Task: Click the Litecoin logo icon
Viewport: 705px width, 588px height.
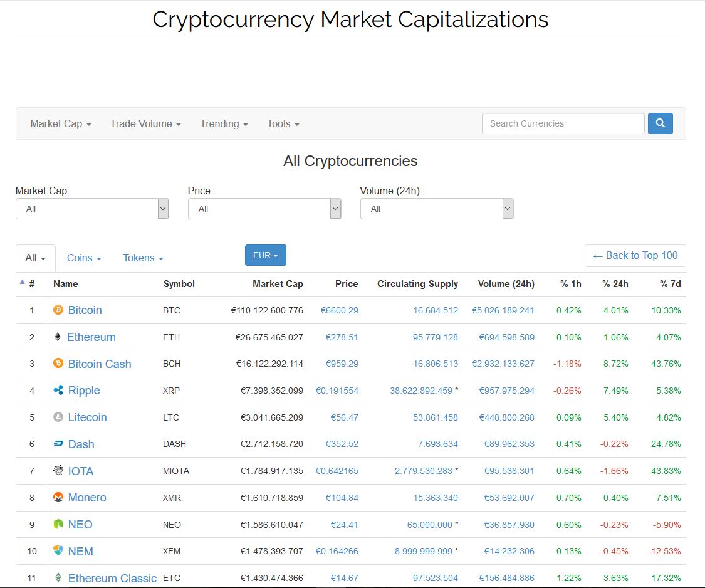Action: coord(58,417)
